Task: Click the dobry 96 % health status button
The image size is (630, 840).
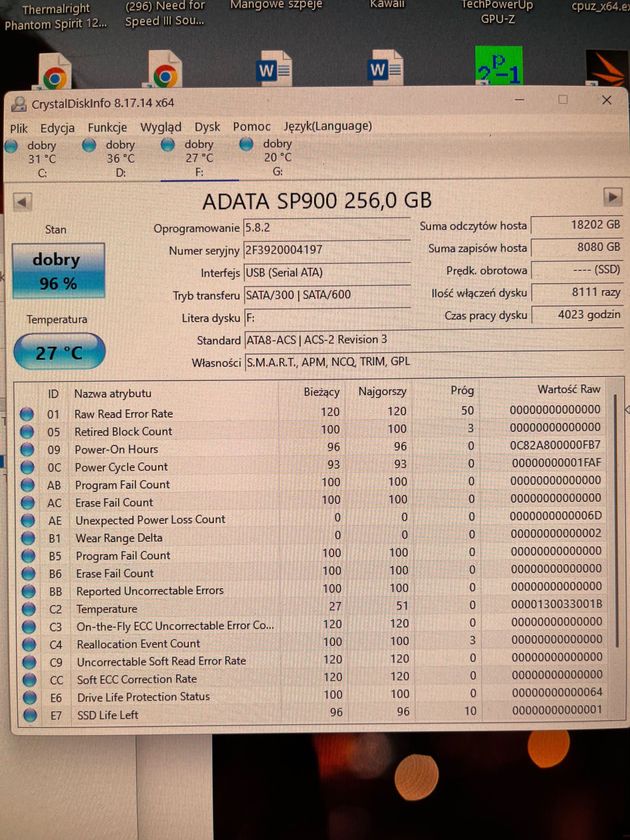Action: tap(58, 271)
